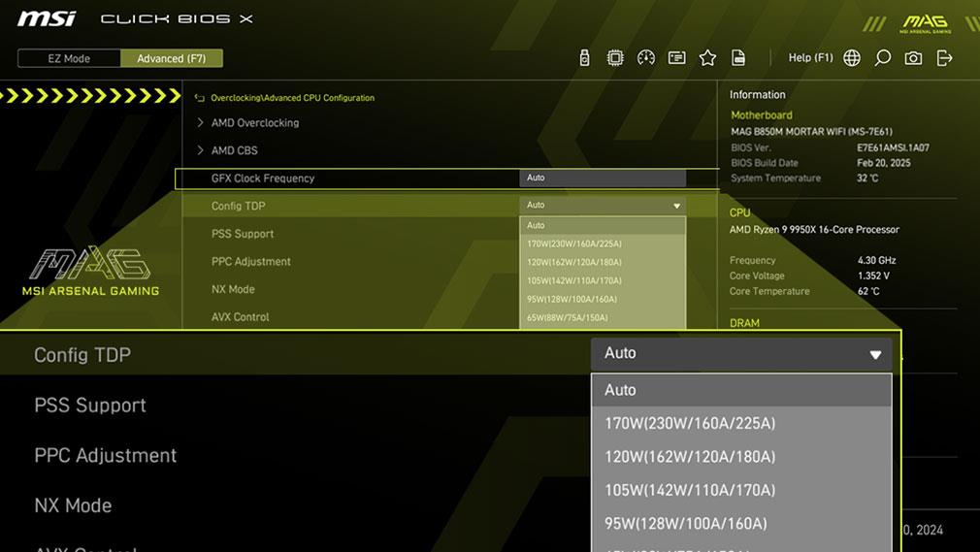
Task: Open the M-Flash USB drive icon
Action: pos(584,58)
